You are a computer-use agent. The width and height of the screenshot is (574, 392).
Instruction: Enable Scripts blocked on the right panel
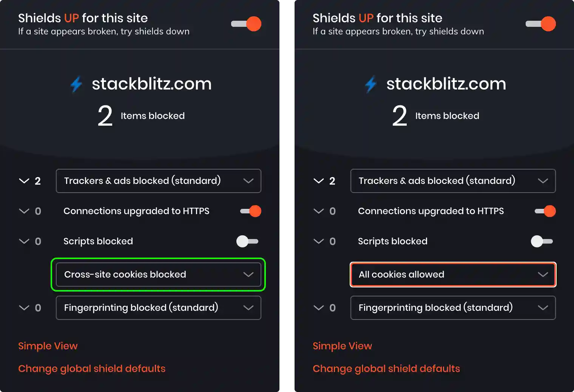point(542,241)
